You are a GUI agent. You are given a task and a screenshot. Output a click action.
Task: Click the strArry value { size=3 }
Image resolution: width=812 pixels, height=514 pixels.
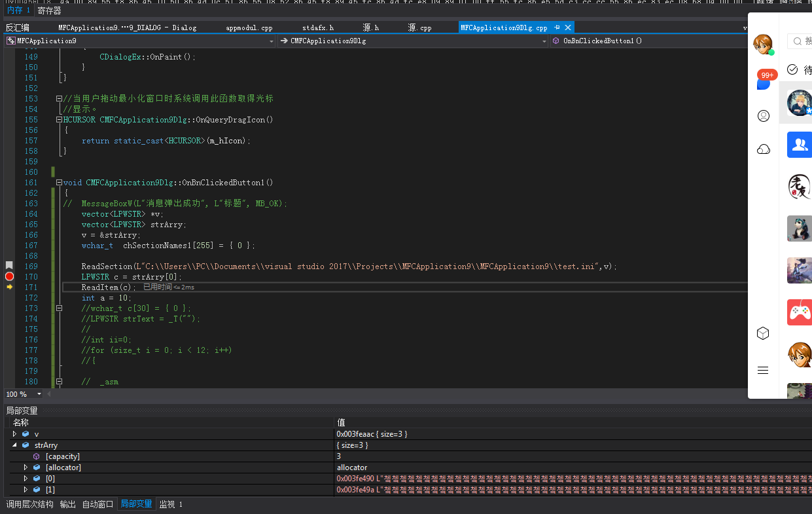click(x=353, y=445)
